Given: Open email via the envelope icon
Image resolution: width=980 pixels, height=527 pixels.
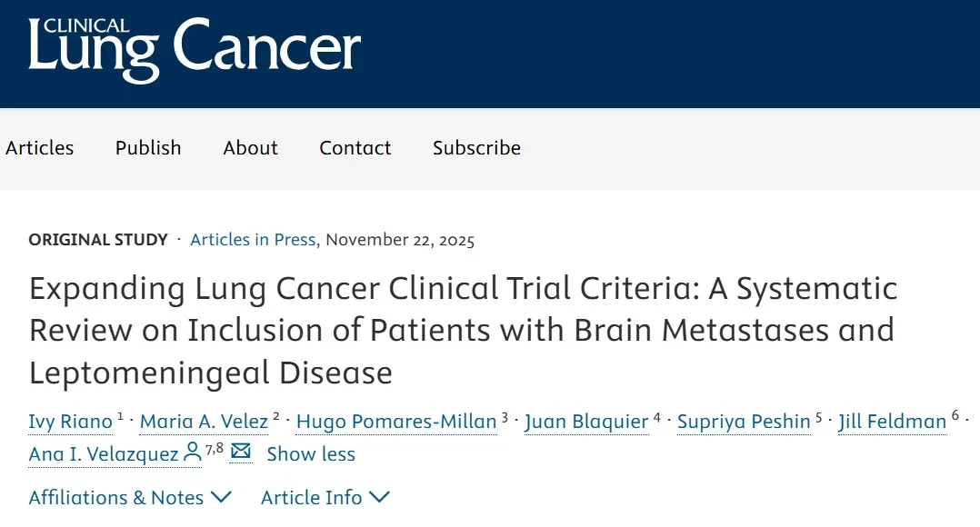Looking at the screenshot, I should pyautogui.click(x=240, y=452).
